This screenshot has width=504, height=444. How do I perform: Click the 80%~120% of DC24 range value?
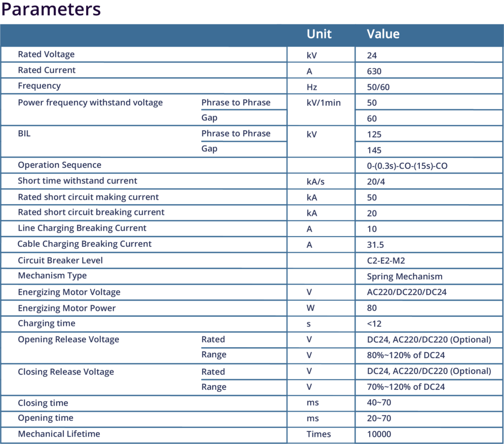point(406,355)
